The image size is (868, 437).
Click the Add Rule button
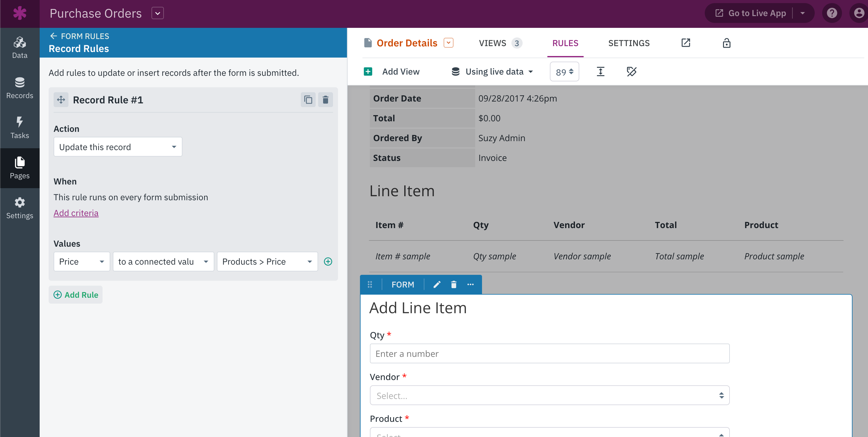click(76, 295)
